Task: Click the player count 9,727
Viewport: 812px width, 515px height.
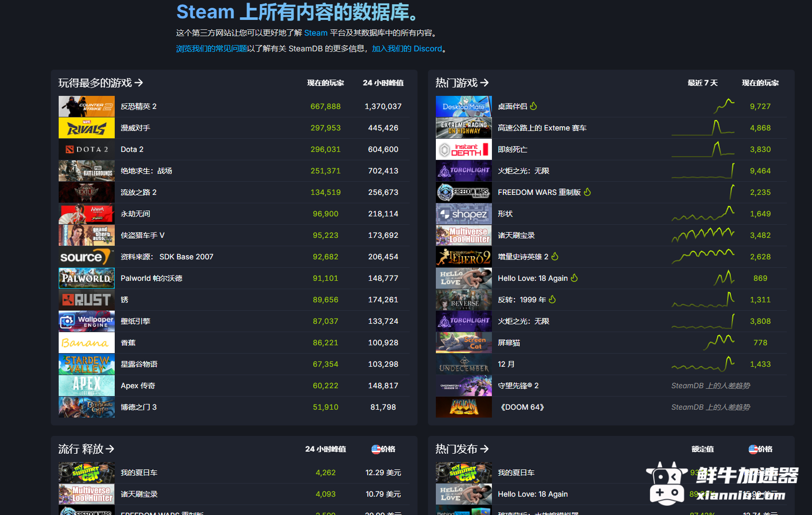Action: 760,106
